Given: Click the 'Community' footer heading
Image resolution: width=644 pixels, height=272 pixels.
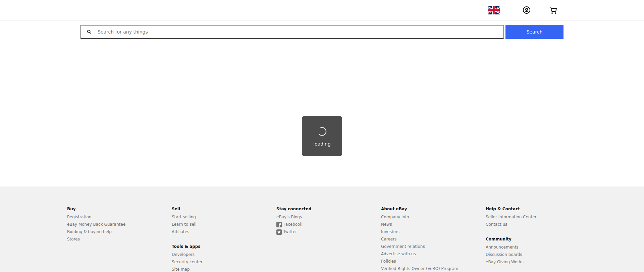Looking at the screenshot, I should coord(498,239).
